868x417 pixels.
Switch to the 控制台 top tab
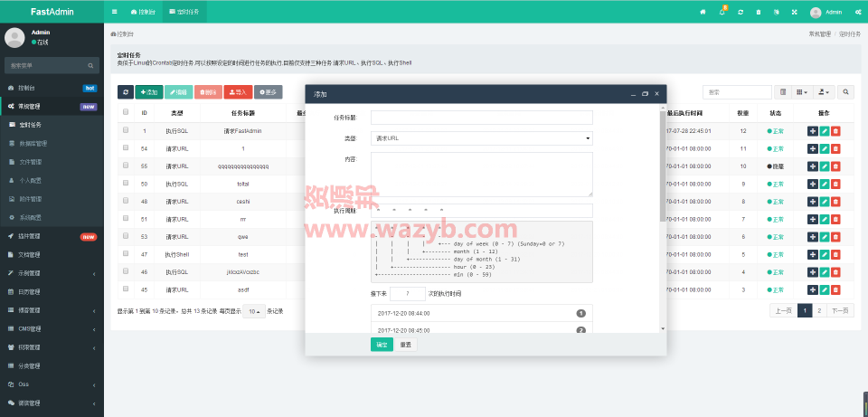(x=144, y=12)
